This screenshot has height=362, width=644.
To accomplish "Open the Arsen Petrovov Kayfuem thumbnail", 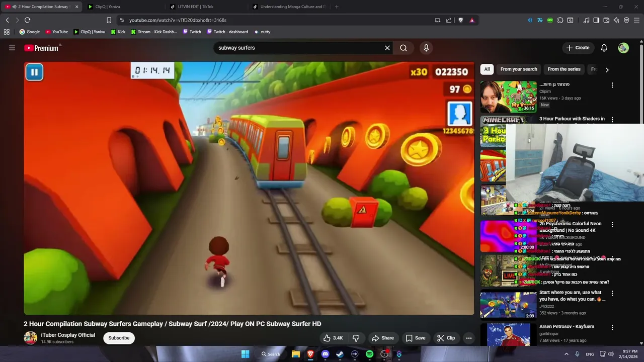I will click(x=508, y=334).
